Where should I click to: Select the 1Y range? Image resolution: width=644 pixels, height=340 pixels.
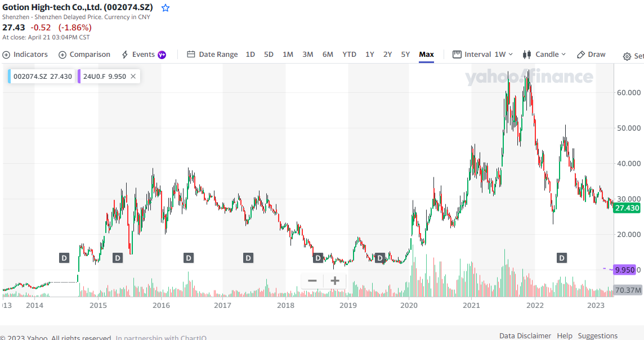370,54
